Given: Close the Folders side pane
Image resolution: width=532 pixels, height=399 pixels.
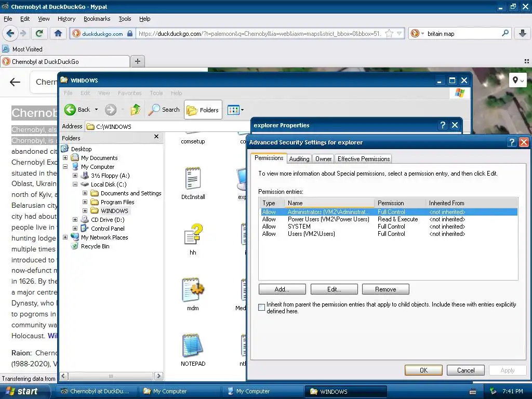Looking at the screenshot, I should coord(156,137).
